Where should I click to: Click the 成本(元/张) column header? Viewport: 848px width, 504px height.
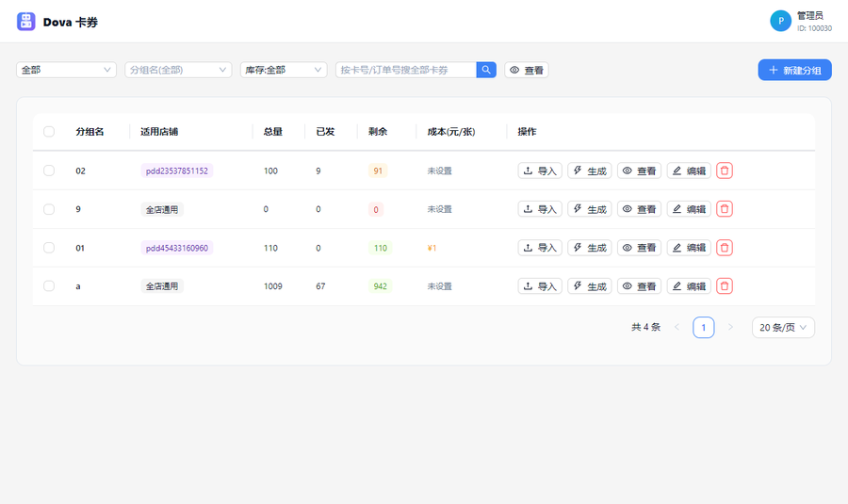(451, 131)
